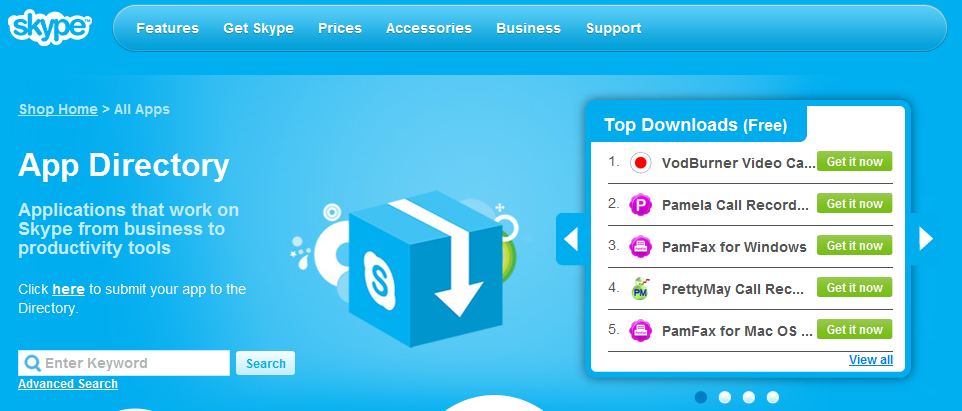
Task: Click the Pamela Call Recorder icon
Action: pos(640,204)
